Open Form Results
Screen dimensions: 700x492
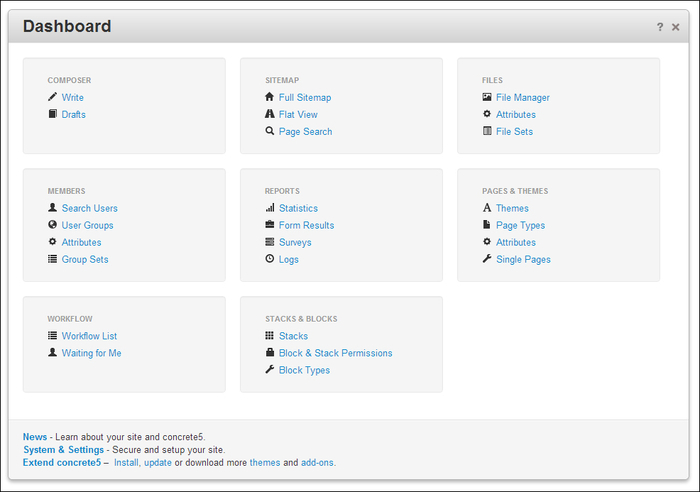(x=306, y=225)
